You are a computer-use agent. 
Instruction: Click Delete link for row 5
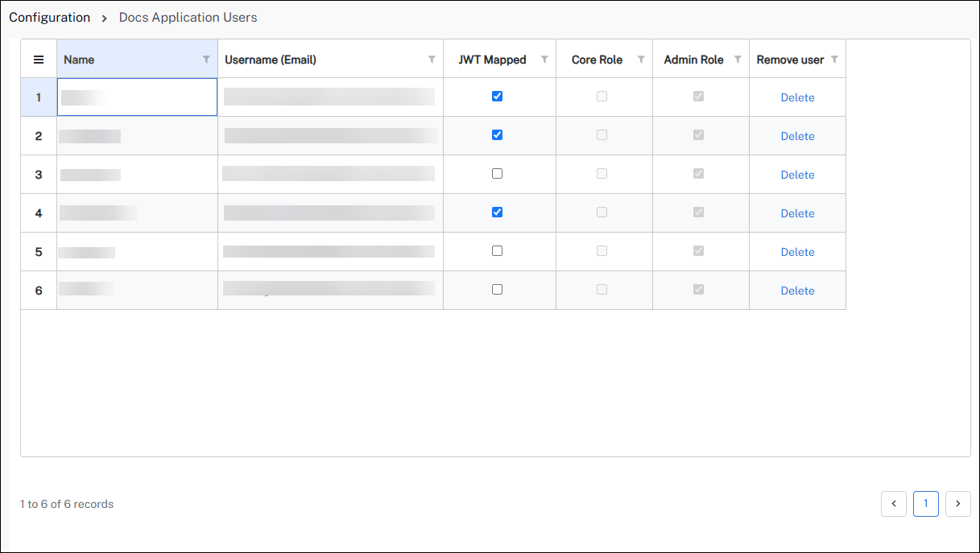(x=797, y=252)
